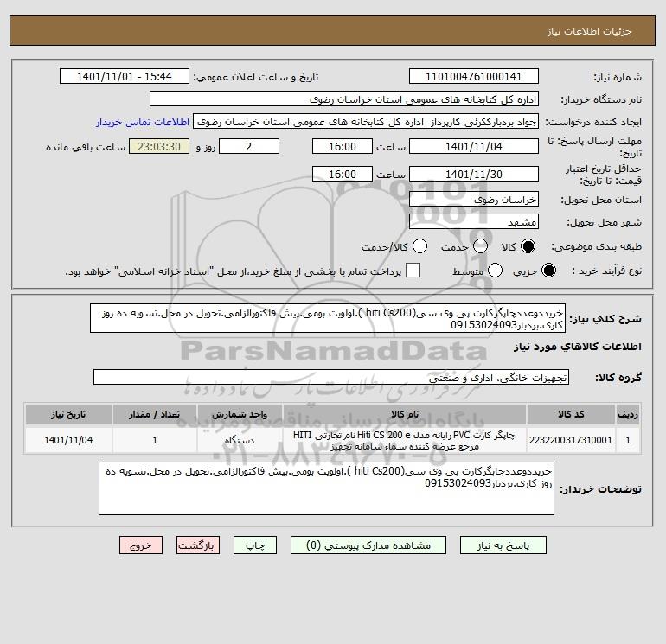Open مشاهده مدارک پیوستی (0) button
666x644 pixels.
(368, 545)
